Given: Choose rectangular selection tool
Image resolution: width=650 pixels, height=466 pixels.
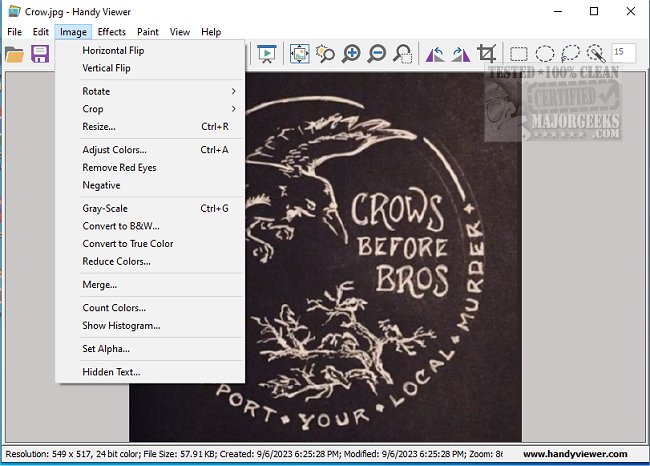Looking at the screenshot, I should (519, 54).
